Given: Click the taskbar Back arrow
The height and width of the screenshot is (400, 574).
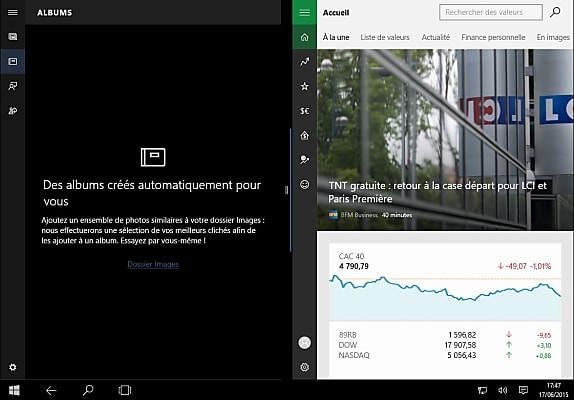Looking at the screenshot, I should pyautogui.click(x=51, y=390).
